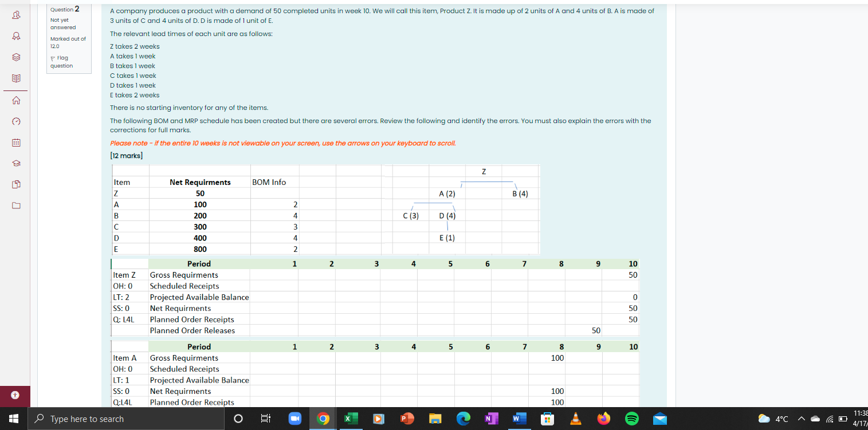Open the weather widget showing 4°C
This screenshot has width=868, height=430.
773,419
